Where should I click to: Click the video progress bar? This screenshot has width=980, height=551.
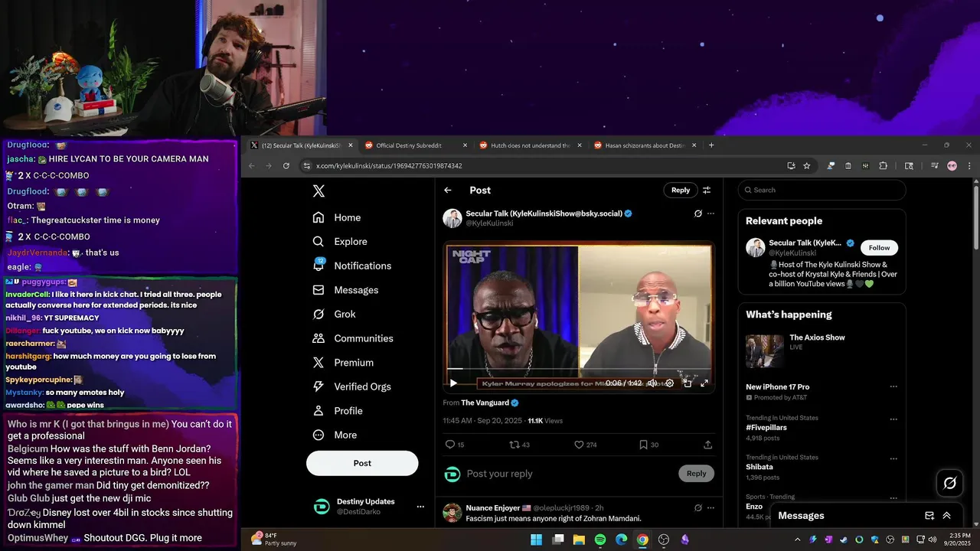coord(579,369)
